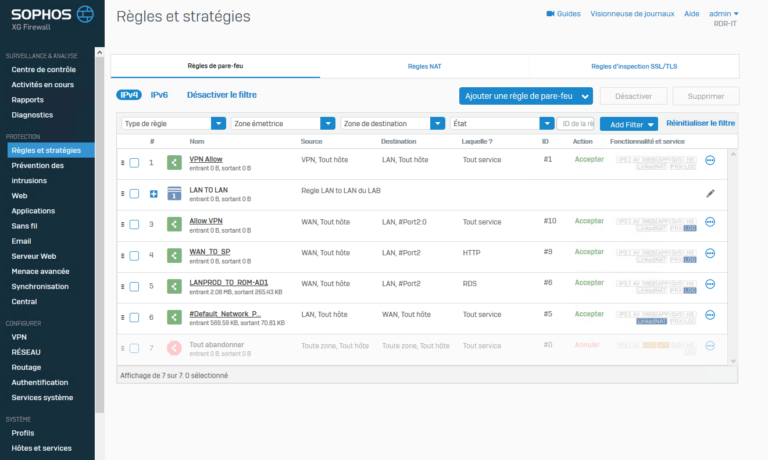This screenshot has width=768, height=460.
Task: Click the Sophos globe logo icon
Action: (x=85, y=14)
